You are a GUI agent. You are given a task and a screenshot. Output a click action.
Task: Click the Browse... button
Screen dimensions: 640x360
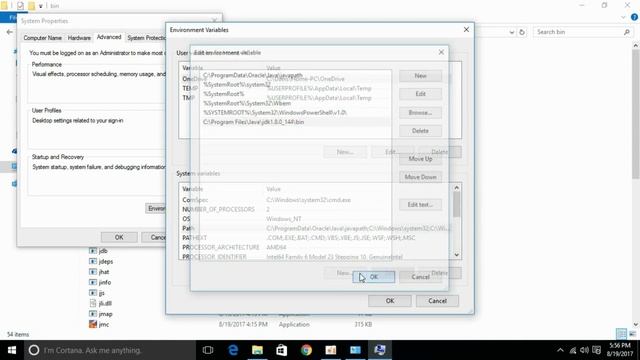click(x=420, y=113)
